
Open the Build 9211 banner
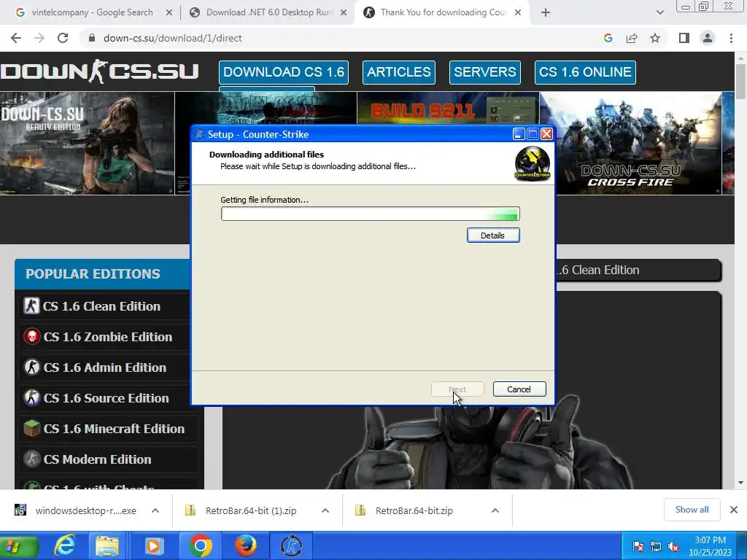448,109
